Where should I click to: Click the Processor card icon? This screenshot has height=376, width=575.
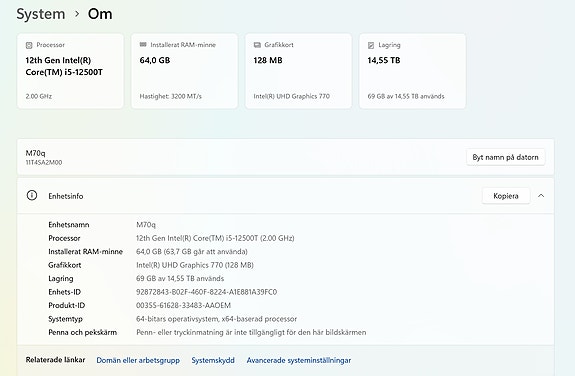click(x=29, y=45)
